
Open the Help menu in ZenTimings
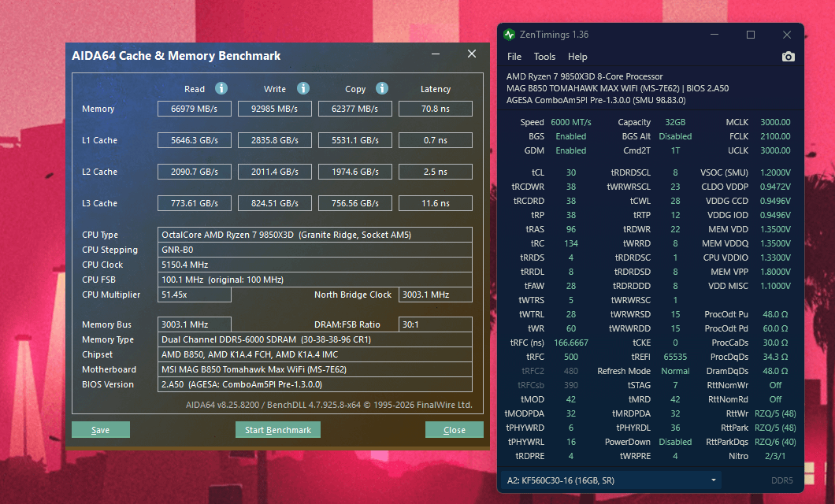[577, 57]
